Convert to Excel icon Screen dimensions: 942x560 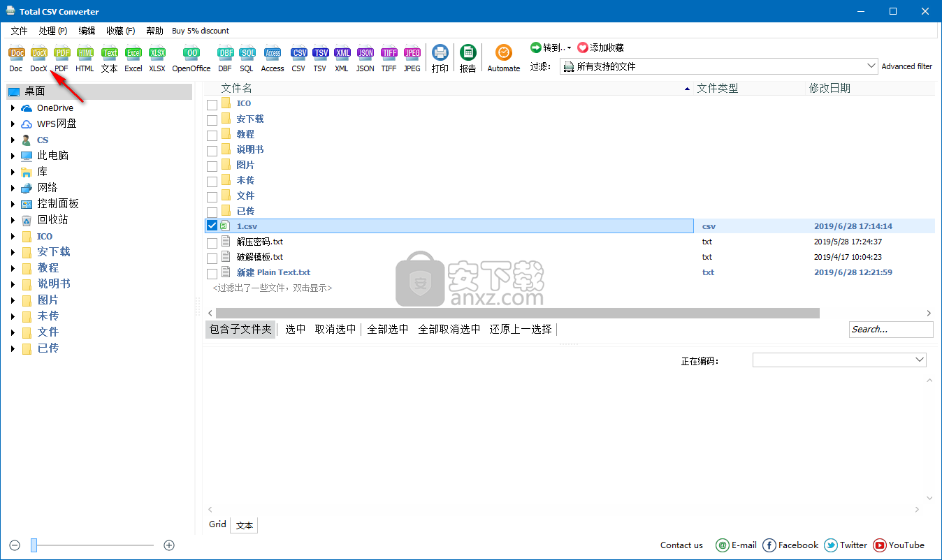(133, 53)
